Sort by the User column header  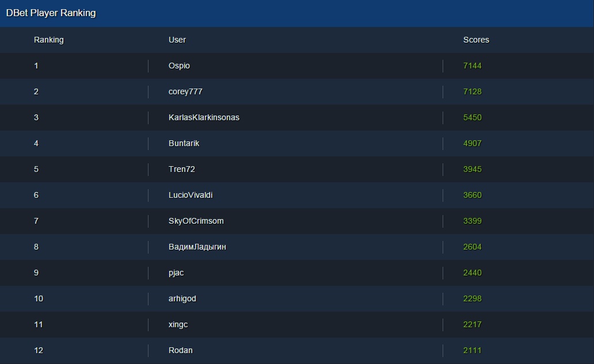(177, 40)
